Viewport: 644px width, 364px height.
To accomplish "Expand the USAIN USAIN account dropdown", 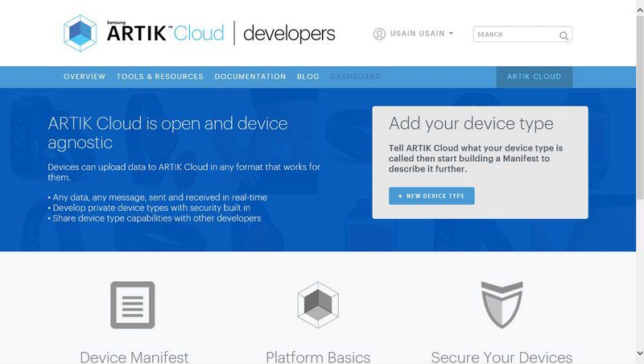I will pos(421,34).
